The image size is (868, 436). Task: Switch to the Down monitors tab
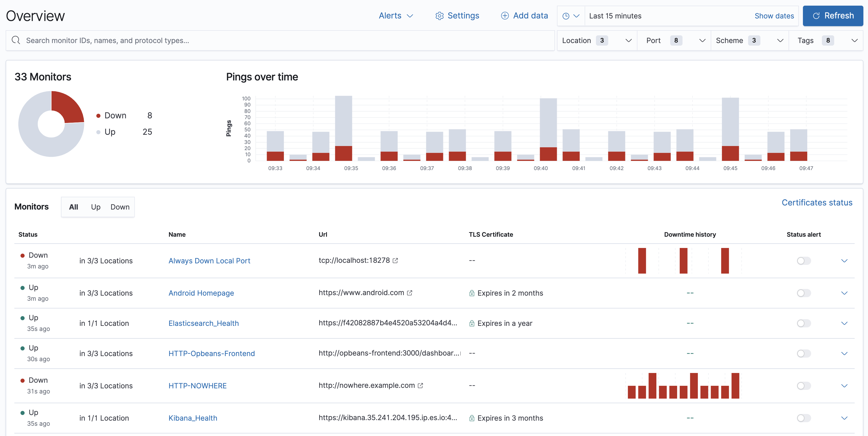click(x=120, y=207)
